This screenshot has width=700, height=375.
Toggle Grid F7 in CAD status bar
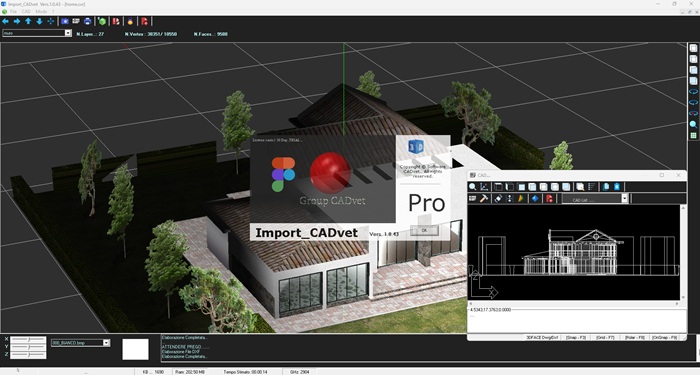click(605, 338)
